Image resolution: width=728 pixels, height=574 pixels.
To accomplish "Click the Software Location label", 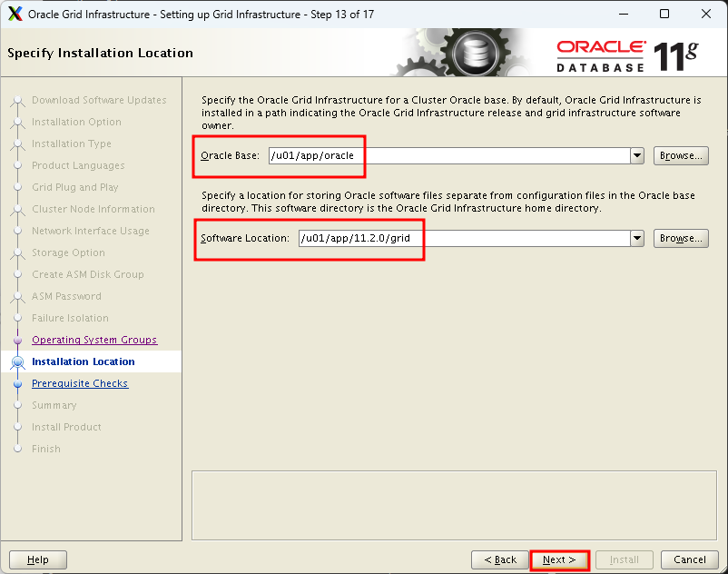I will 245,238.
